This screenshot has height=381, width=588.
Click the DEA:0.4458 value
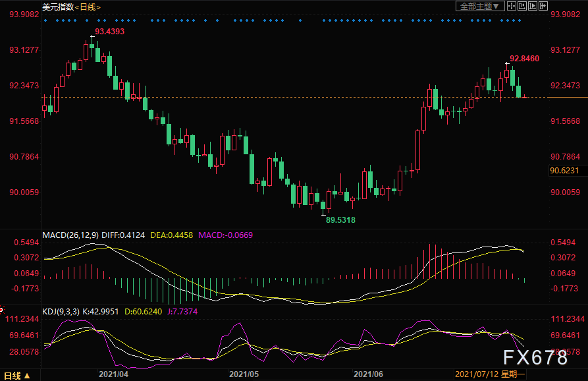[171, 235]
